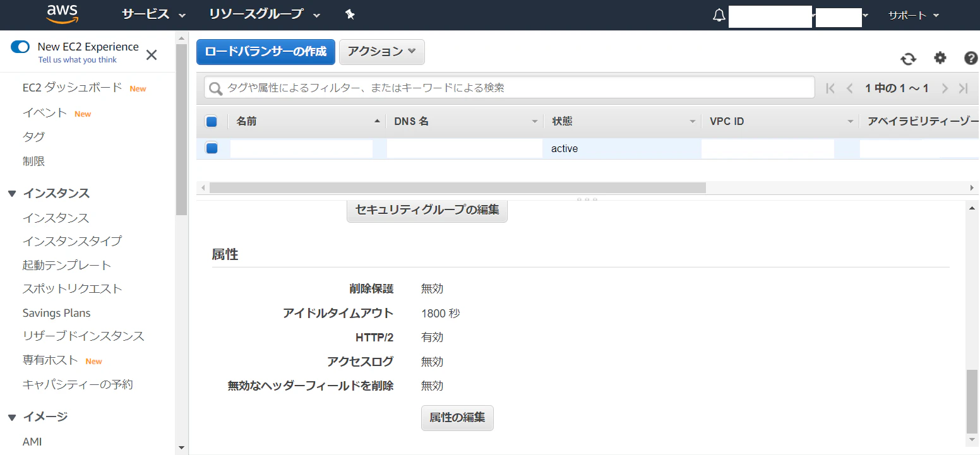The height and width of the screenshot is (455, 980).
Task: Open the notifications bell
Action: [719, 15]
